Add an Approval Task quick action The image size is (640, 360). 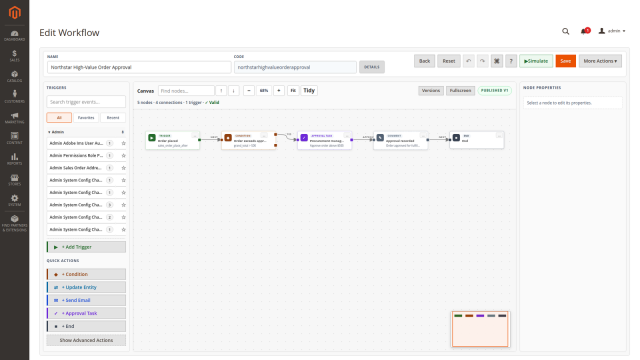[86, 313]
